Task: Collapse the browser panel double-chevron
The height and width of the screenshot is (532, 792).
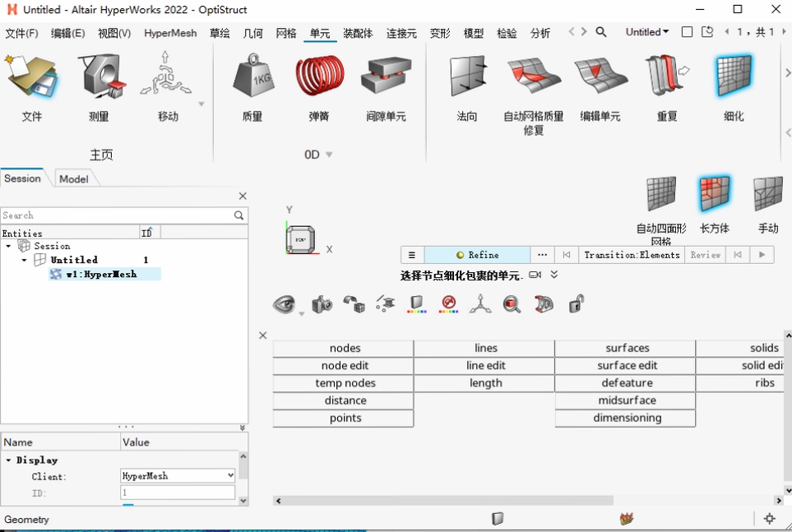Action: pos(243,428)
